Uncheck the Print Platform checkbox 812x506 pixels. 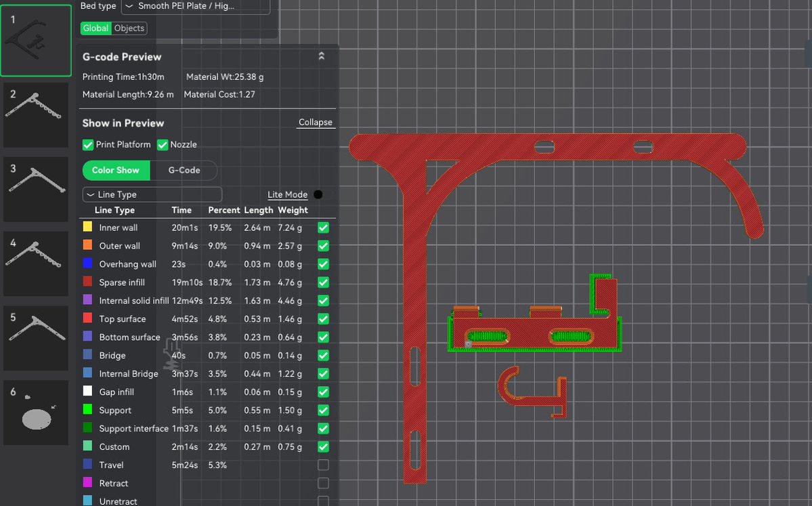[88, 145]
